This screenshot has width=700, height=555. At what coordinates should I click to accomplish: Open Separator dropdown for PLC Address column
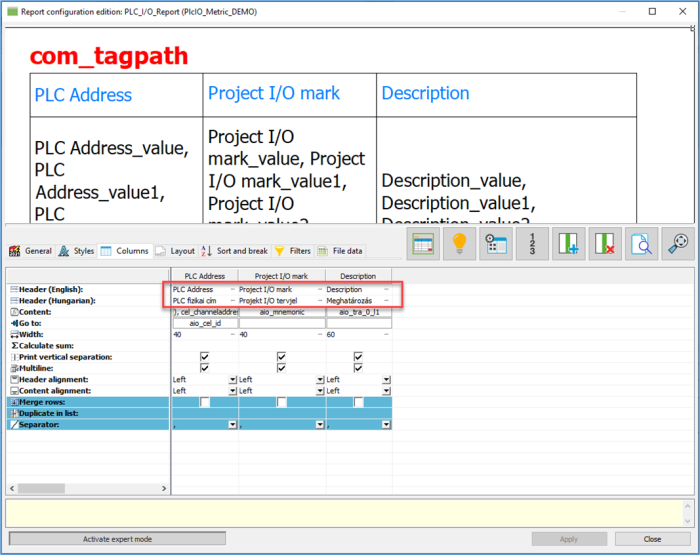coord(233,425)
